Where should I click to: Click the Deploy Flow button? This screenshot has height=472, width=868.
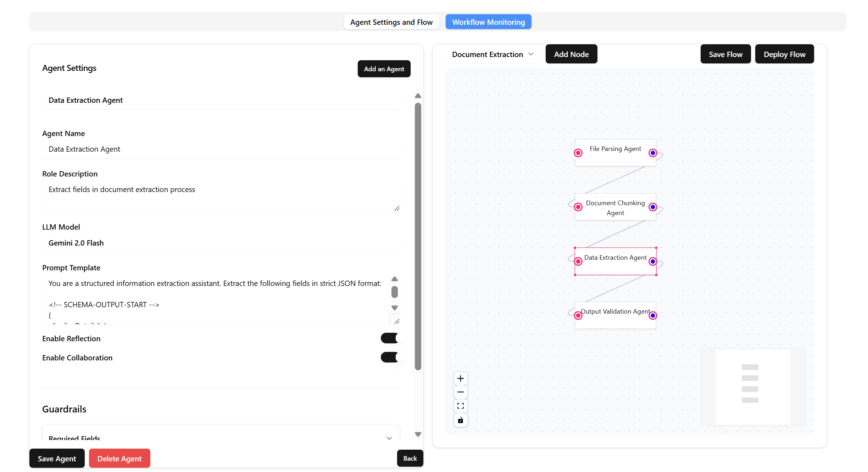(784, 54)
